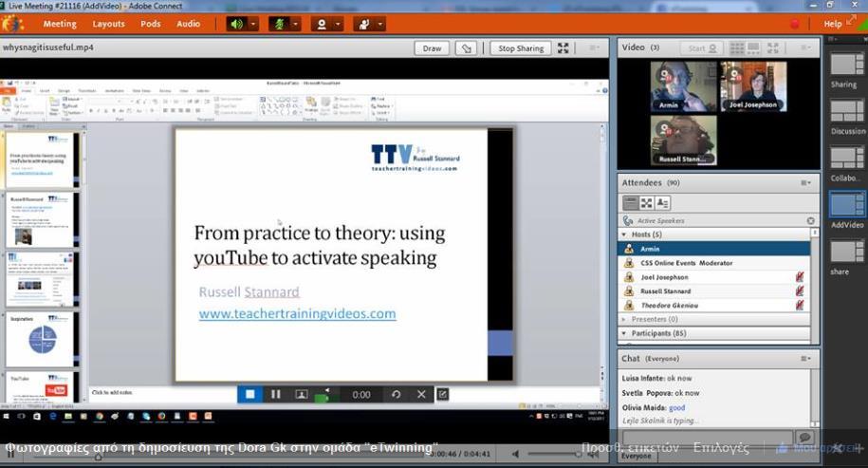Select attendees list view icon
The height and width of the screenshot is (468, 868).
click(630, 203)
